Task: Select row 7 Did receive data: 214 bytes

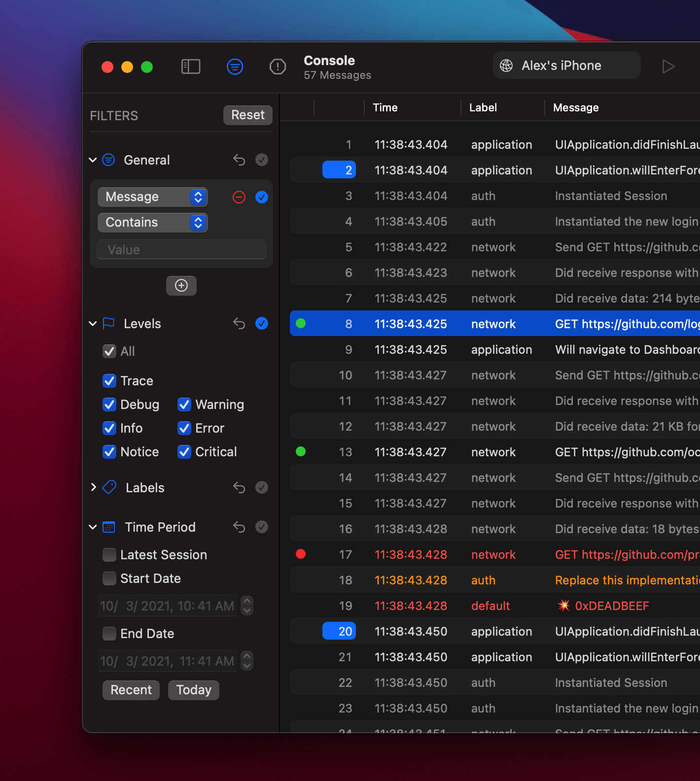Action: click(x=495, y=298)
